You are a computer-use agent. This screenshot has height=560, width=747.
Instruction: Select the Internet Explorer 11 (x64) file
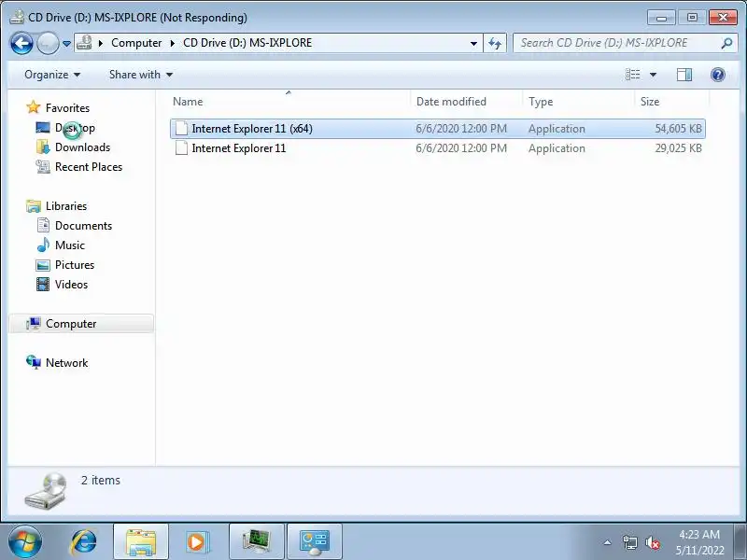click(437, 129)
